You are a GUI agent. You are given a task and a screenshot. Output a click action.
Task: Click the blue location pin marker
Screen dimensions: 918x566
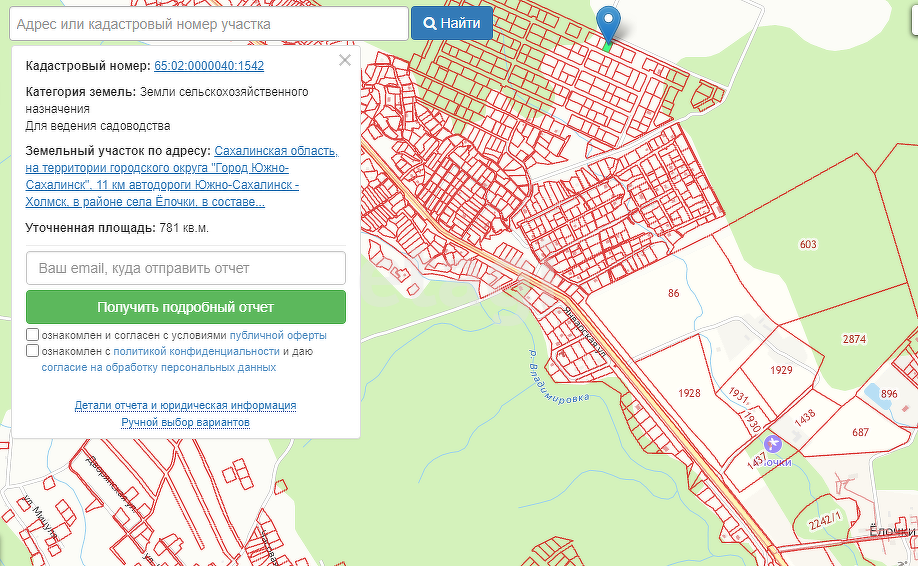(607, 22)
